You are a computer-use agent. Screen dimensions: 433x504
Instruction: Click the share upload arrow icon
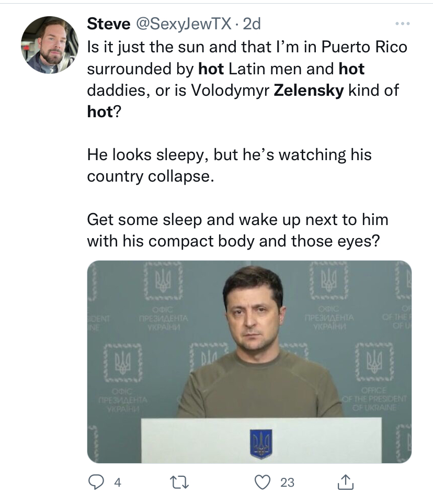coord(345,482)
